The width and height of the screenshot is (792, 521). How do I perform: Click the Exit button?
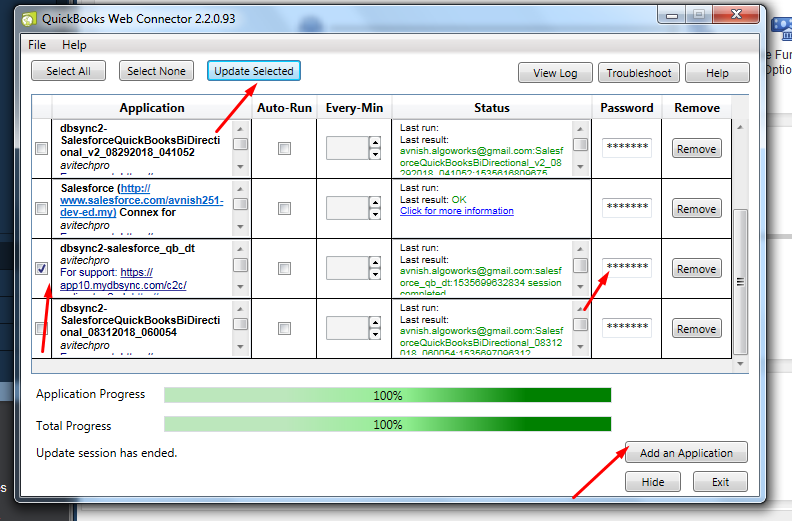click(x=720, y=482)
